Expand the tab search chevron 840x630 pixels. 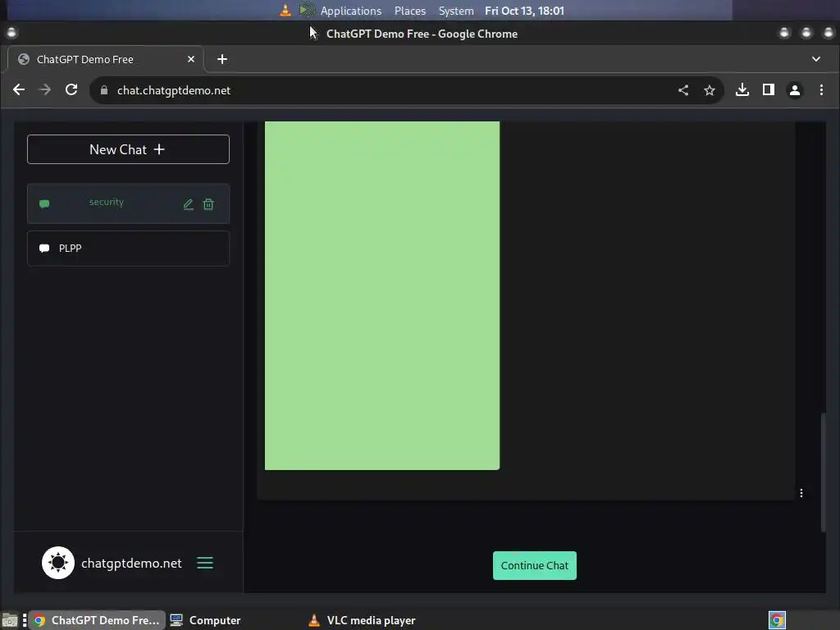tap(816, 59)
